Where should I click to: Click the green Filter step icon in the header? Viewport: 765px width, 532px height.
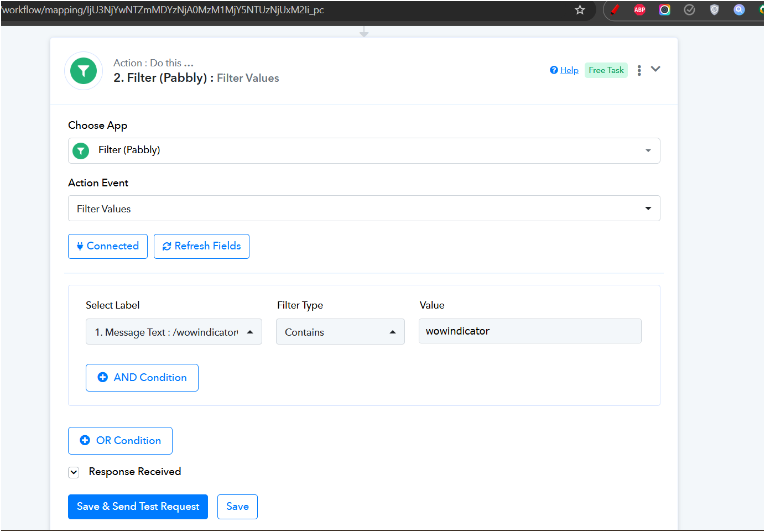[84, 71]
